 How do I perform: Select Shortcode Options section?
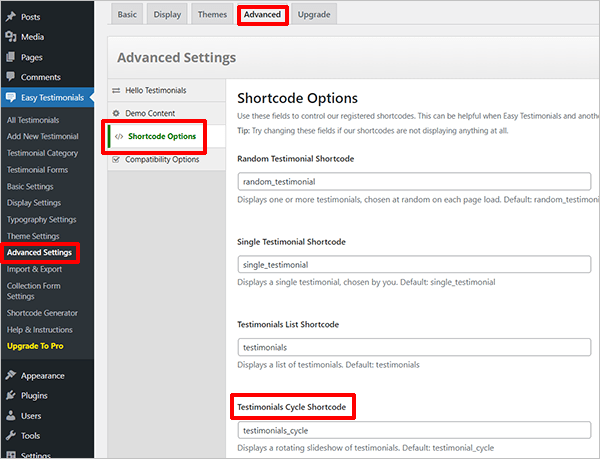167,136
